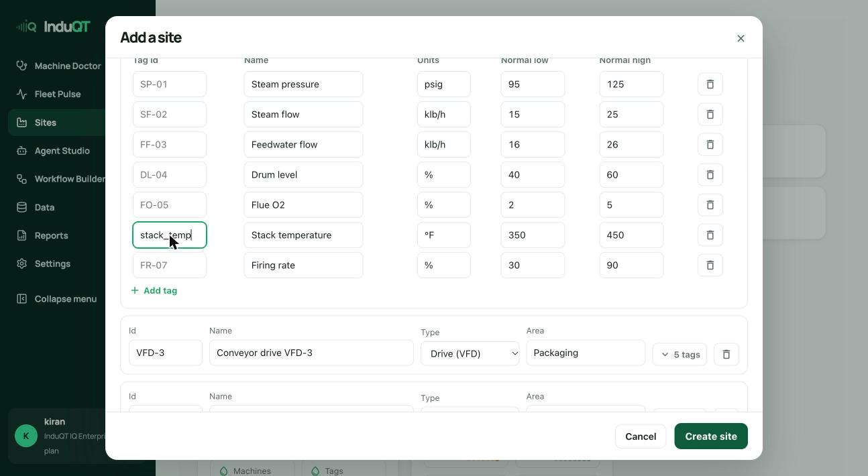This screenshot has width=868, height=476.
Task: Edit the Drum level name field
Action: pyautogui.click(x=303, y=175)
